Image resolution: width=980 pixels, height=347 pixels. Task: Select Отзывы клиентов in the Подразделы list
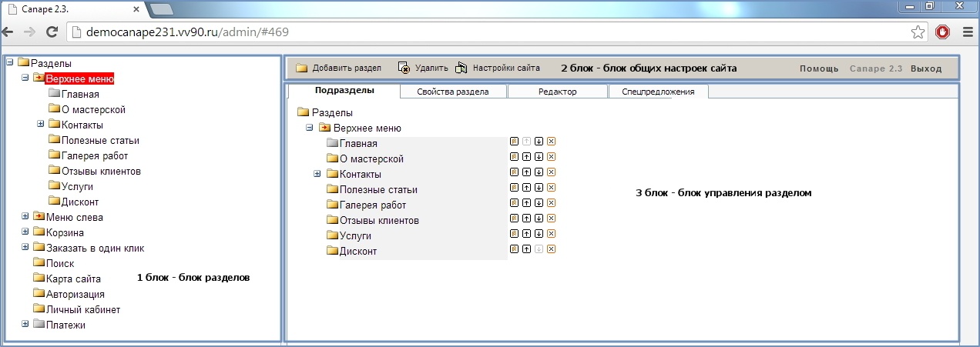pos(379,220)
